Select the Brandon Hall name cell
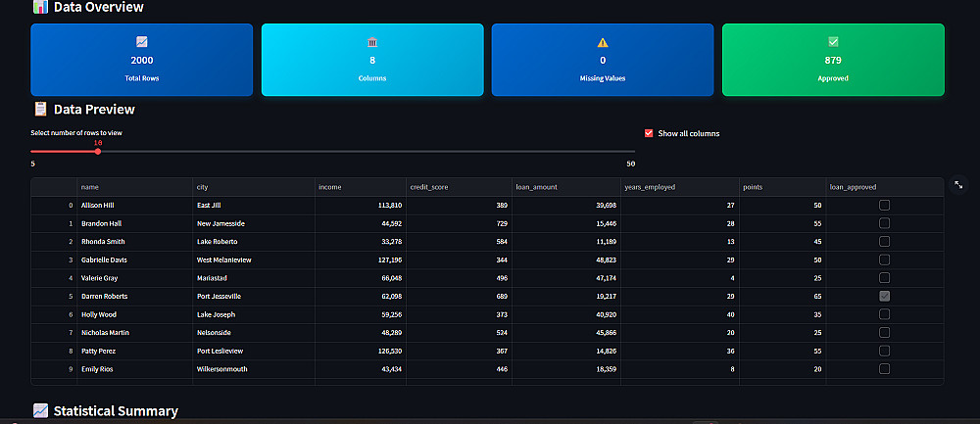Image resolution: width=980 pixels, height=424 pixels. coord(135,223)
